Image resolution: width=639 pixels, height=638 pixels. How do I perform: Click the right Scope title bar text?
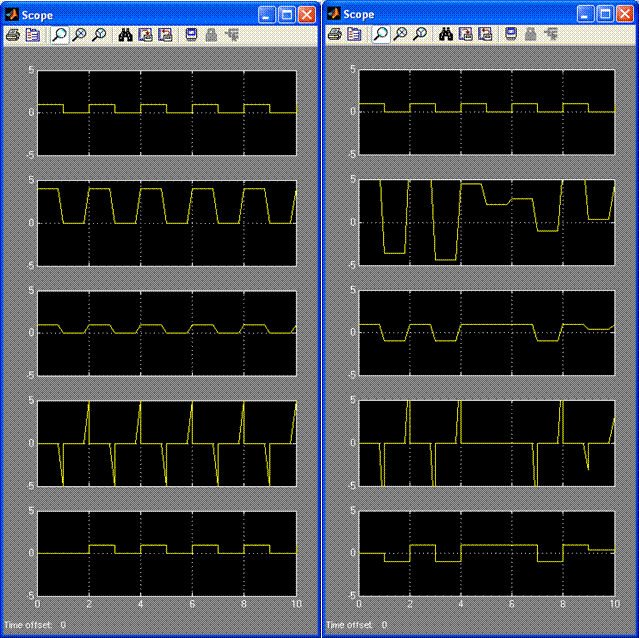tap(359, 15)
